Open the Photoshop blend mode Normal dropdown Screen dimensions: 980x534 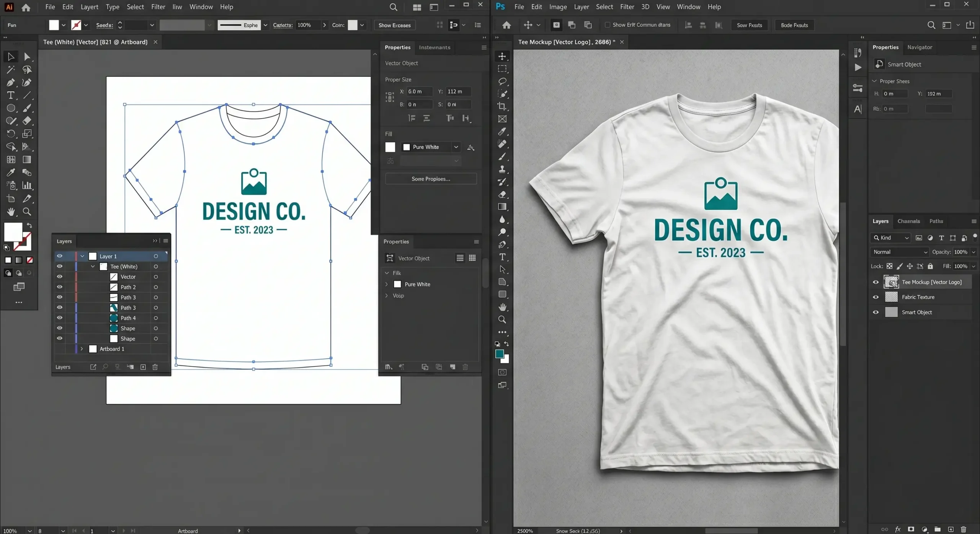900,252
